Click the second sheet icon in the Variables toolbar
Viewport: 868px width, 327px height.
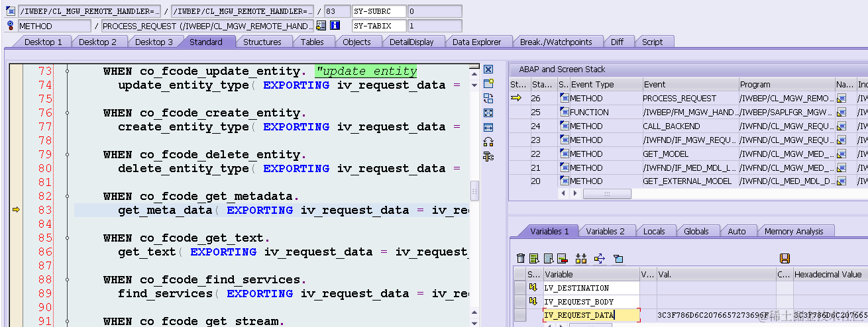click(549, 258)
